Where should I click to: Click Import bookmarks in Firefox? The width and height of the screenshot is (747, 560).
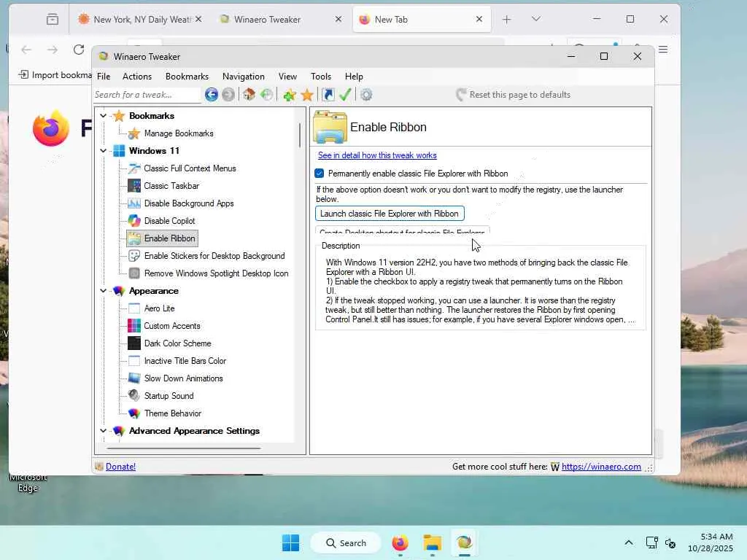(55, 75)
